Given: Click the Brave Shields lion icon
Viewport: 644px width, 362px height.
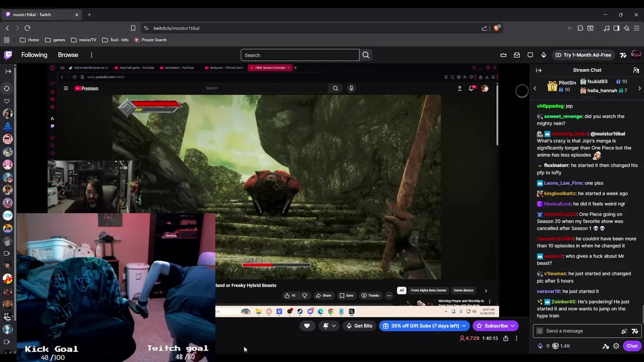Looking at the screenshot, I should tap(497, 28).
